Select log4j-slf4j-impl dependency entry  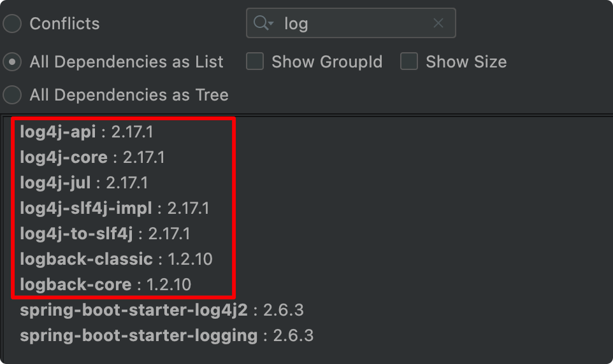[114, 208]
